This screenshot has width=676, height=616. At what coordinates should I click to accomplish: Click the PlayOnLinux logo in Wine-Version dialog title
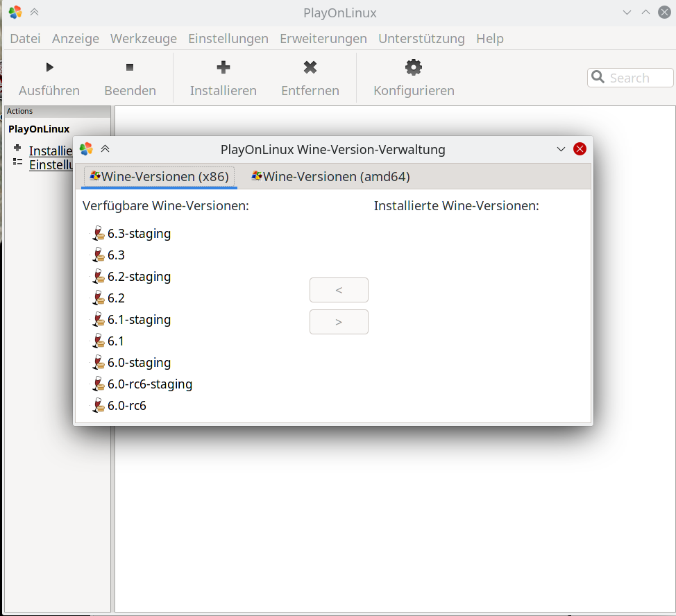[x=86, y=149]
